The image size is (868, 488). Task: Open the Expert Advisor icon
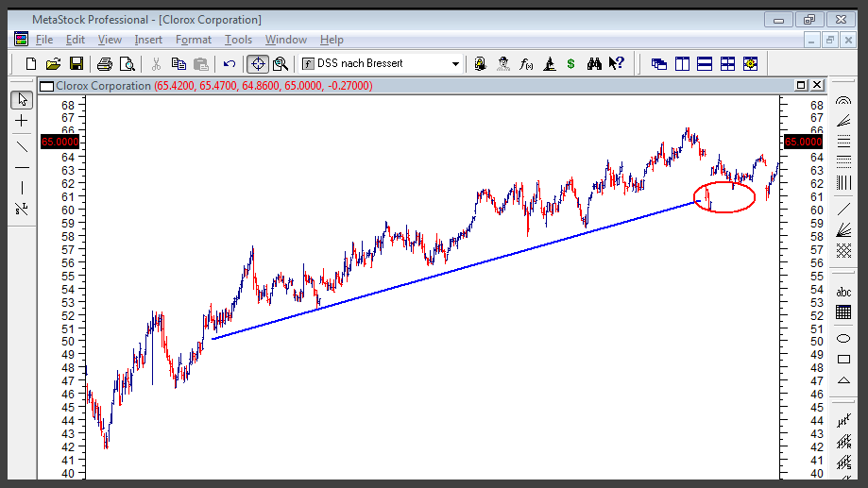coord(480,63)
